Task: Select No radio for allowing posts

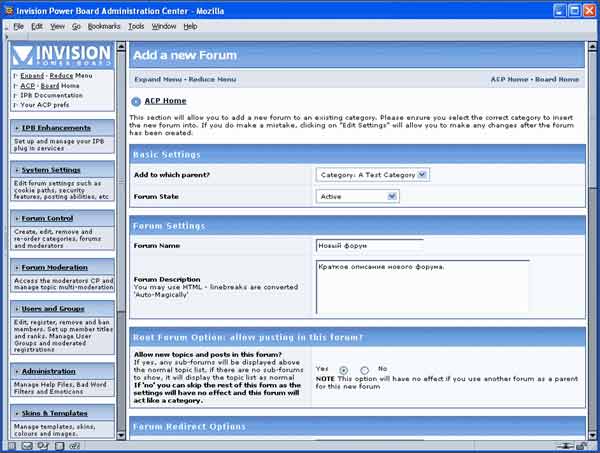Action: pos(364,370)
